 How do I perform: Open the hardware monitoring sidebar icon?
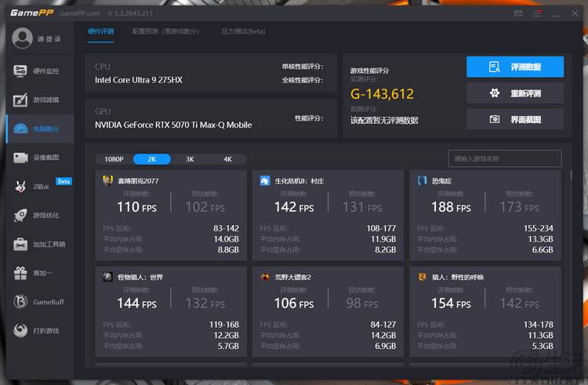coord(20,71)
